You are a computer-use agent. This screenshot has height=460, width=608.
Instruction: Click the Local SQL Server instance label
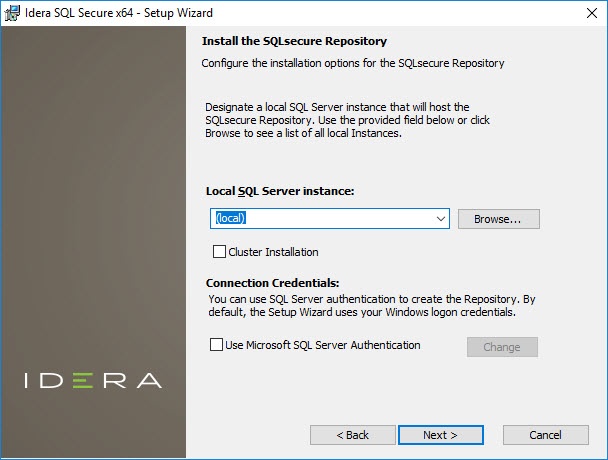[x=280, y=190]
